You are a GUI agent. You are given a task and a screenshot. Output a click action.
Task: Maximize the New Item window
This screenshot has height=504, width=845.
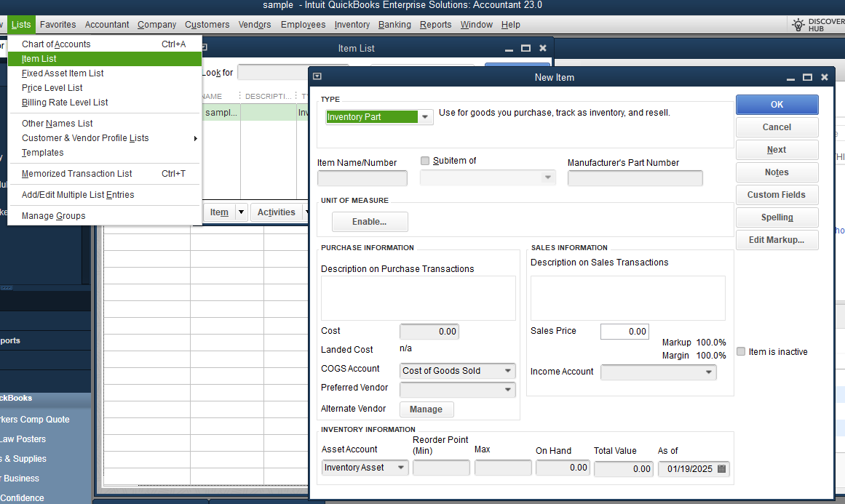tap(807, 77)
